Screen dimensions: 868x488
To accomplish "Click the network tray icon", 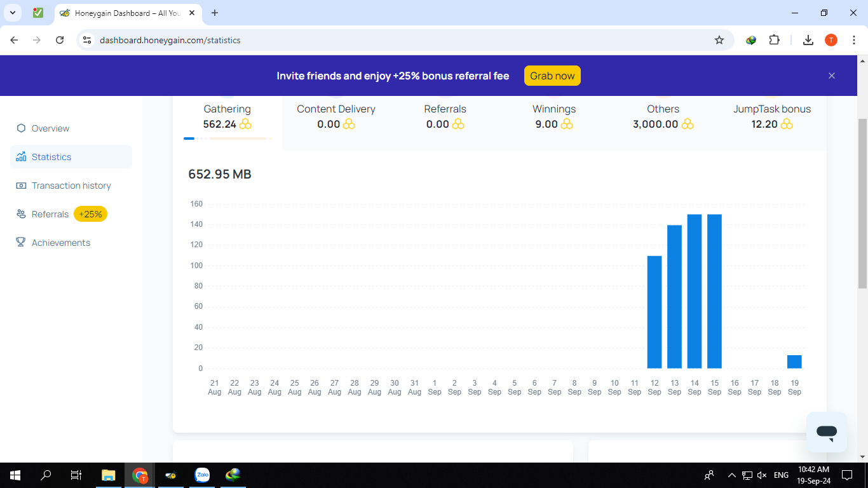I will [x=747, y=475].
